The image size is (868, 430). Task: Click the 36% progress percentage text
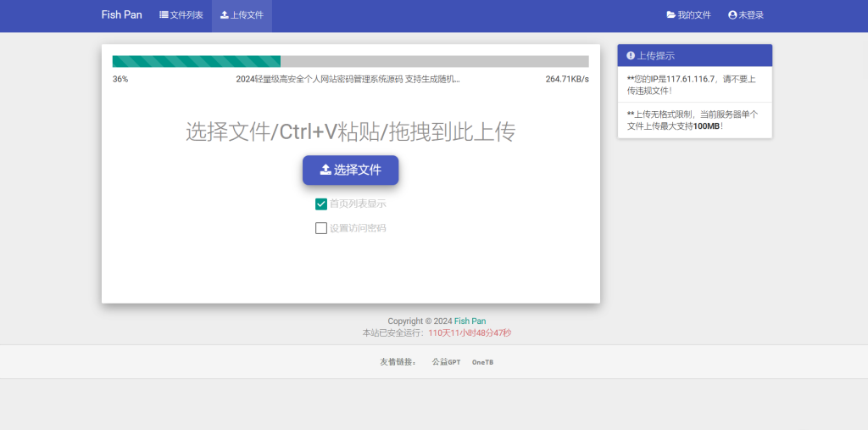pyautogui.click(x=120, y=80)
